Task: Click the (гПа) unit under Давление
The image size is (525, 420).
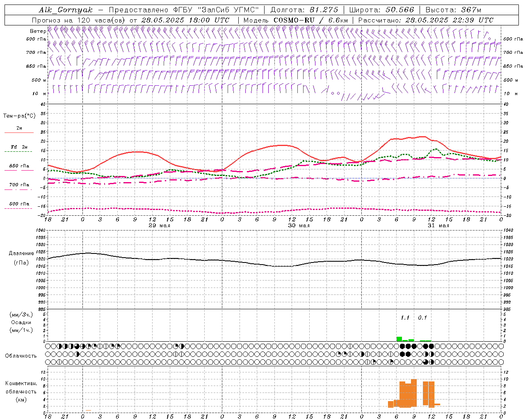Action: click(x=21, y=263)
